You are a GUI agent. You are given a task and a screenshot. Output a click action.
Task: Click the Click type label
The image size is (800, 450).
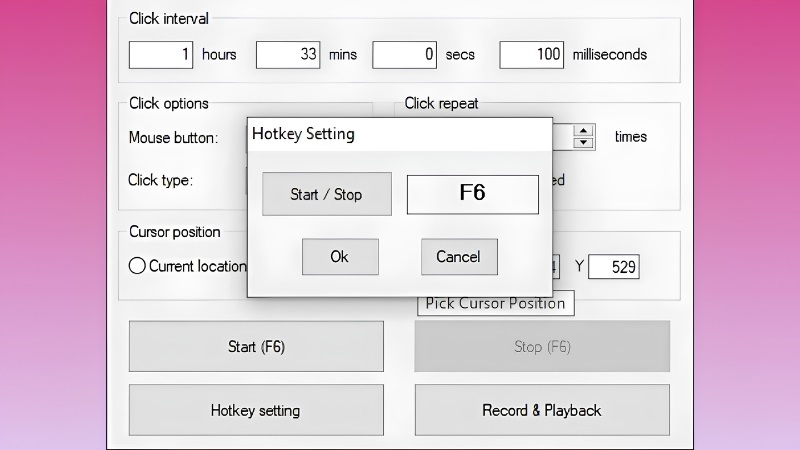[160, 180]
